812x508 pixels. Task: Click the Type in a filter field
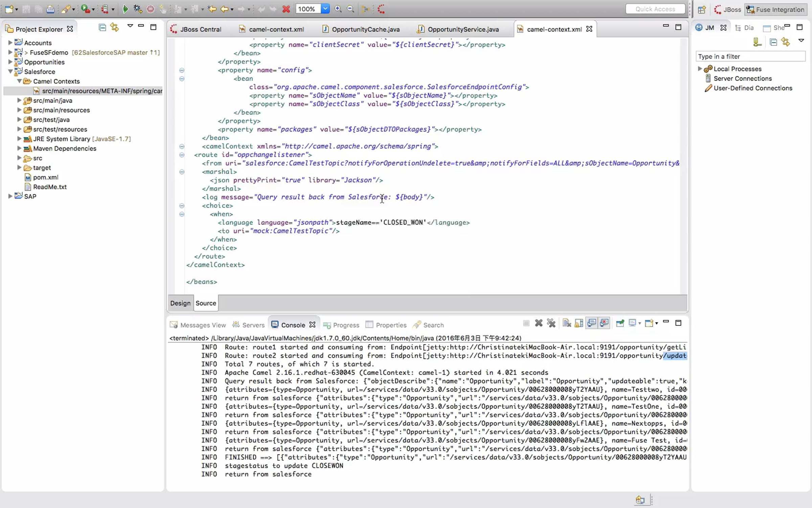pyautogui.click(x=750, y=57)
